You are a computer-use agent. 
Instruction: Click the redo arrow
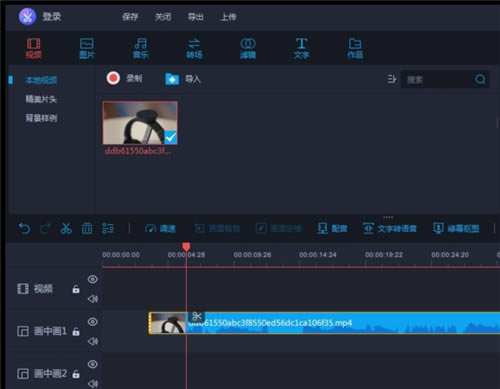tap(45, 229)
